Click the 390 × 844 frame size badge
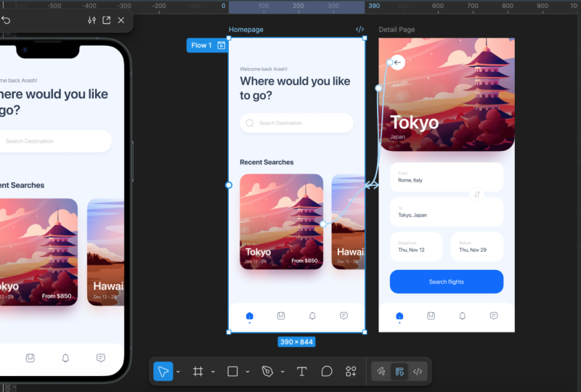The image size is (581, 392). pos(296,342)
